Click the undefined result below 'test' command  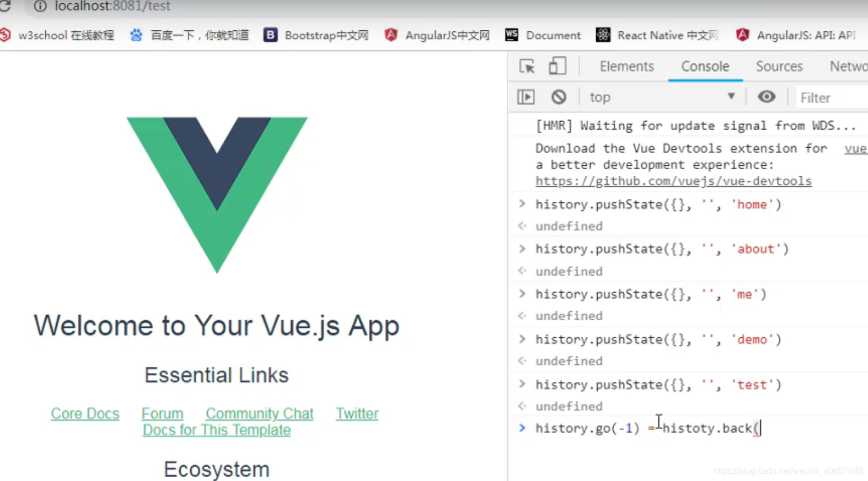tap(569, 406)
